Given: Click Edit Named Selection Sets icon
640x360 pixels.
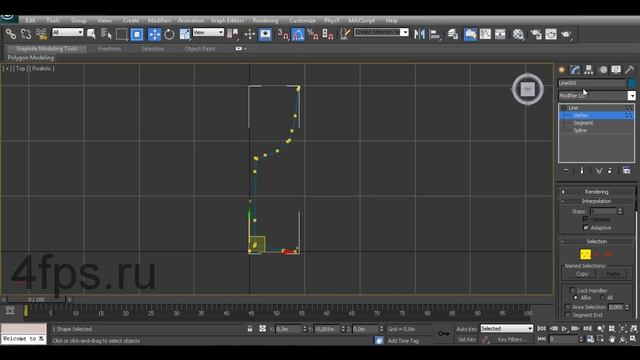Looking at the screenshot, I should (345, 34).
